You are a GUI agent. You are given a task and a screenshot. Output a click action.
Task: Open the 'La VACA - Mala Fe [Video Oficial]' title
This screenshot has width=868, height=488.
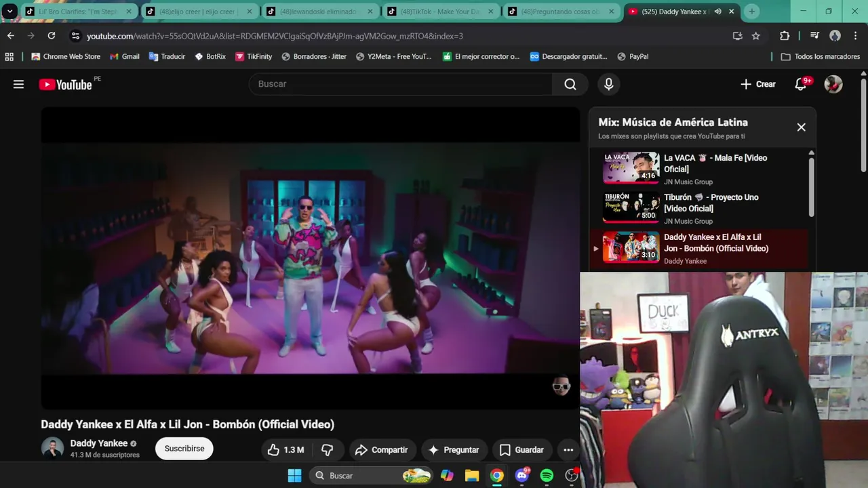click(715, 163)
